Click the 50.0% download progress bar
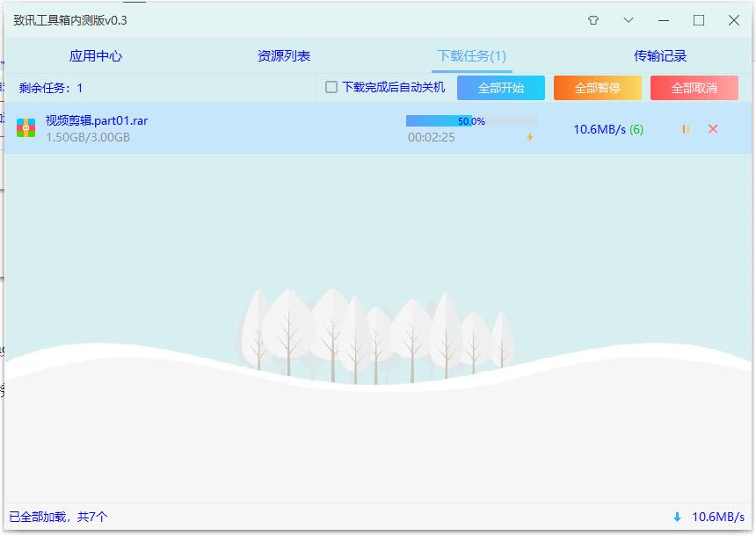 471,121
